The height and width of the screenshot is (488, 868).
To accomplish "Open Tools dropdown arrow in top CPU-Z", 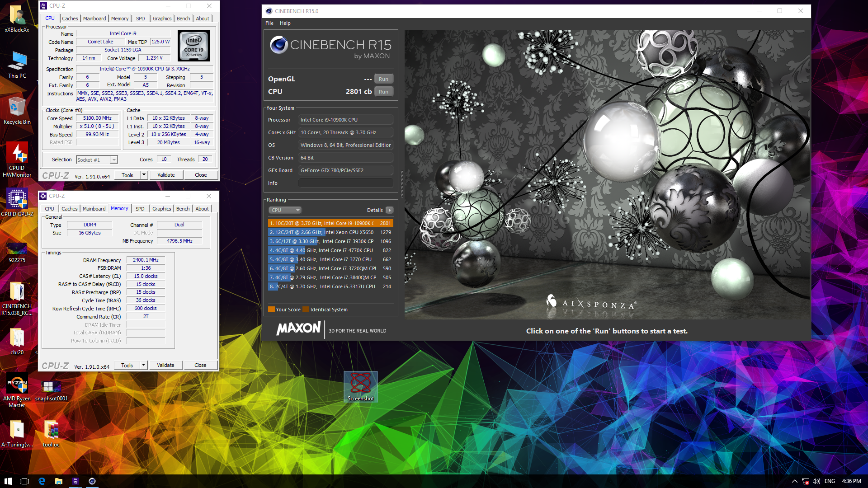I will 144,175.
